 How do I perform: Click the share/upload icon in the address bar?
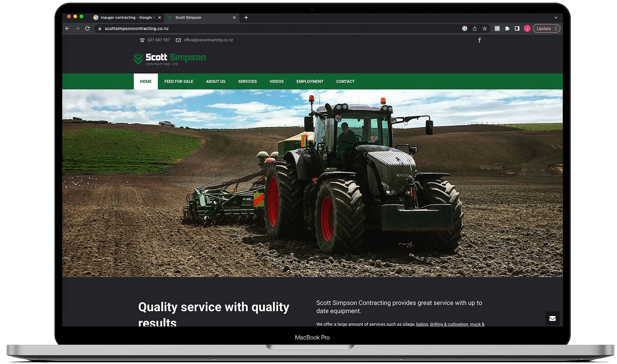[x=475, y=28]
